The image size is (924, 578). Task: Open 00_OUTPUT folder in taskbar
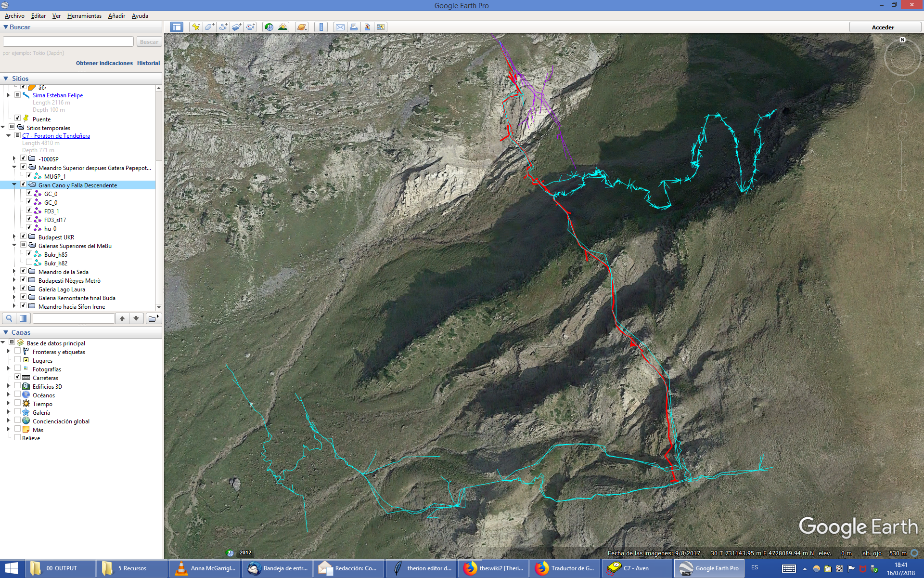(x=60, y=568)
